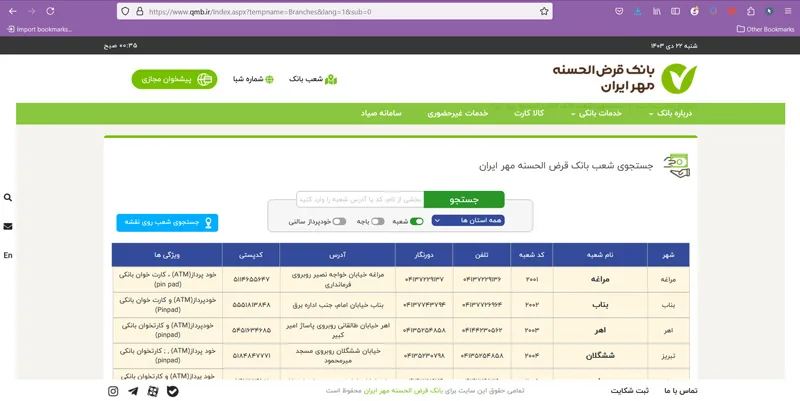The image size is (800, 401).
Task: Open the Telegram footer icon
Action: [x=133, y=391]
